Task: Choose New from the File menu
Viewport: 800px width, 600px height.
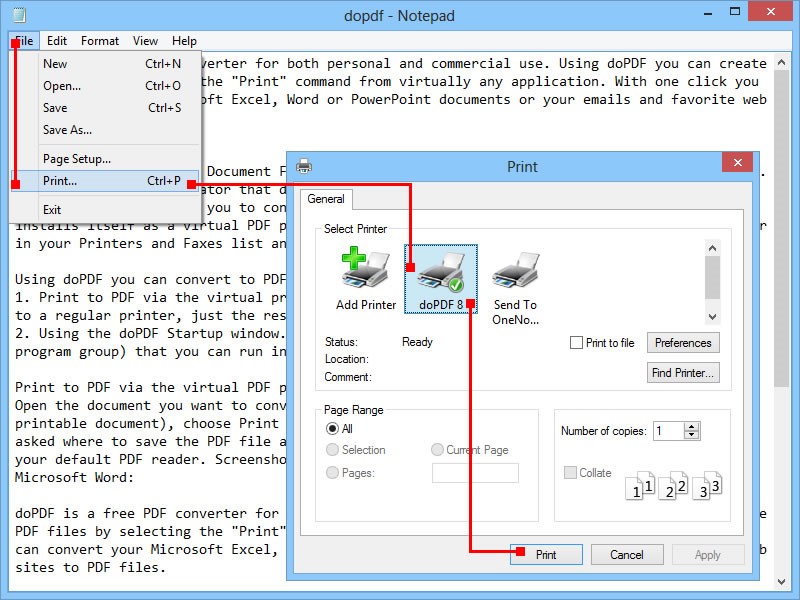Action: click(x=105, y=64)
